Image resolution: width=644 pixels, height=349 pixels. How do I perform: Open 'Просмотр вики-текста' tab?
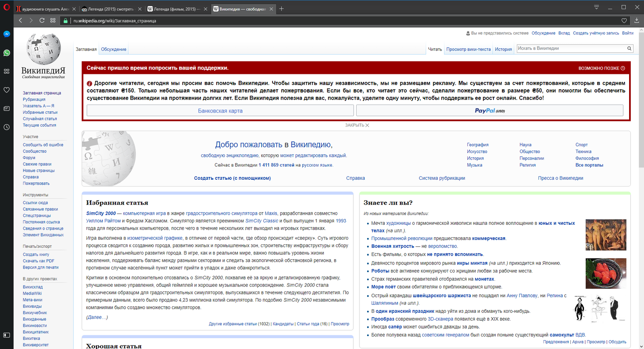[468, 49]
